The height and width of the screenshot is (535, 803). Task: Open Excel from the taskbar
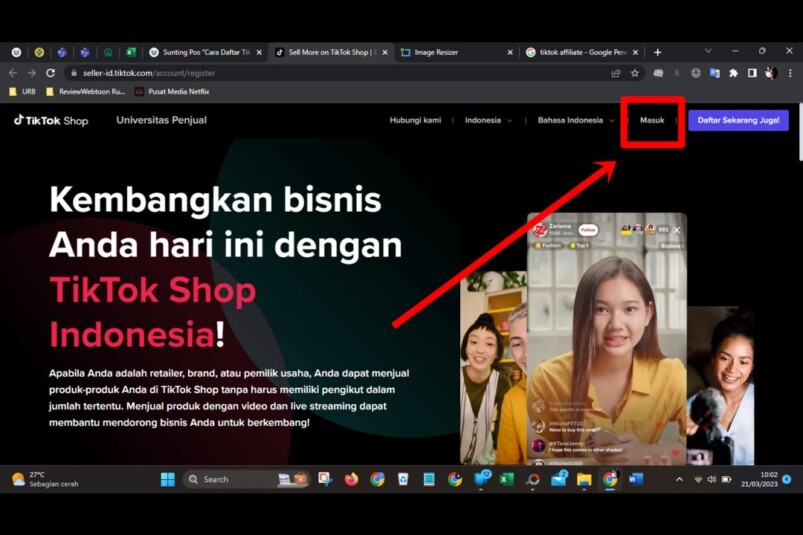click(x=506, y=479)
